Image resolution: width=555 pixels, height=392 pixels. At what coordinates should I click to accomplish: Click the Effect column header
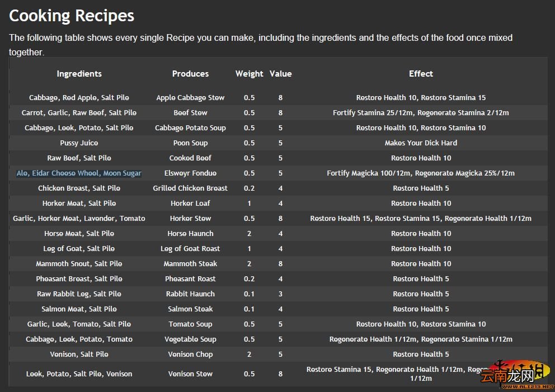pyautogui.click(x=421, y=74)
